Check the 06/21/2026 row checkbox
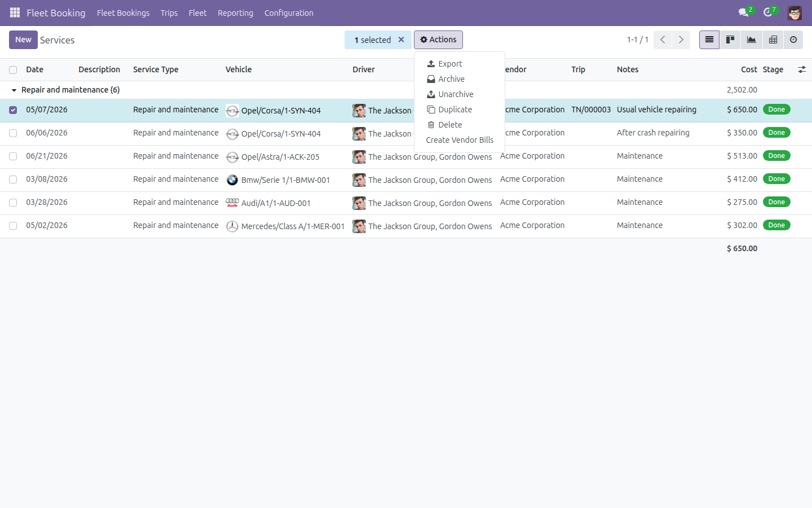This screenshot has width=812, height=508. point(13,156)
